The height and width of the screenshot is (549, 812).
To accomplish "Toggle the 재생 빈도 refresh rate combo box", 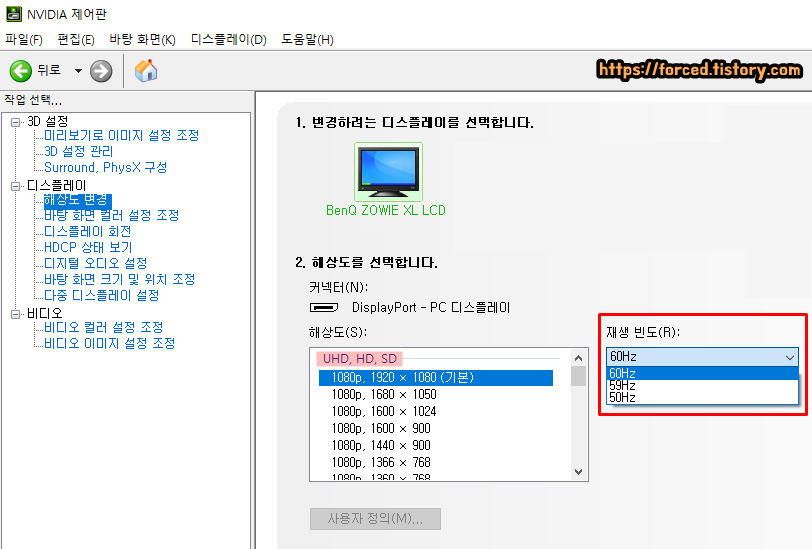I will (x=702, y=357).
